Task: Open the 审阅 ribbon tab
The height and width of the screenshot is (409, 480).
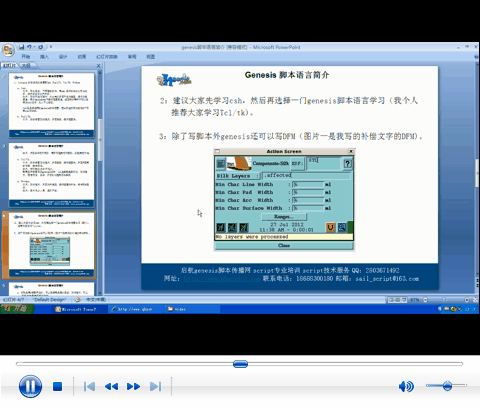Action: pyautogui.click(x=132, y=57)
